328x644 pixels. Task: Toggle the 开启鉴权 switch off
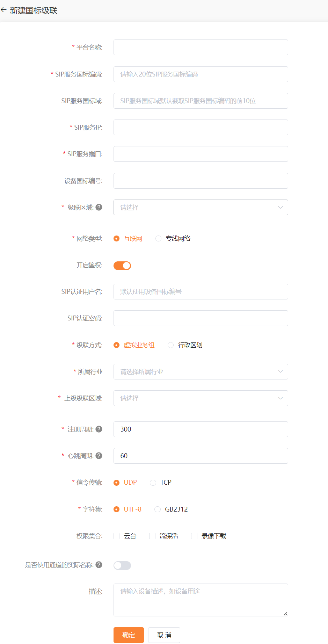[122, 266]
